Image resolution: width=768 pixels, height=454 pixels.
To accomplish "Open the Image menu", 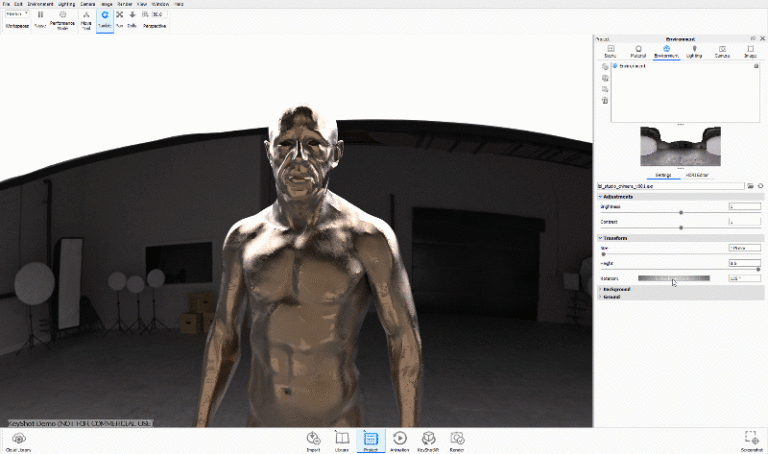I will click(x=107, y=4).
